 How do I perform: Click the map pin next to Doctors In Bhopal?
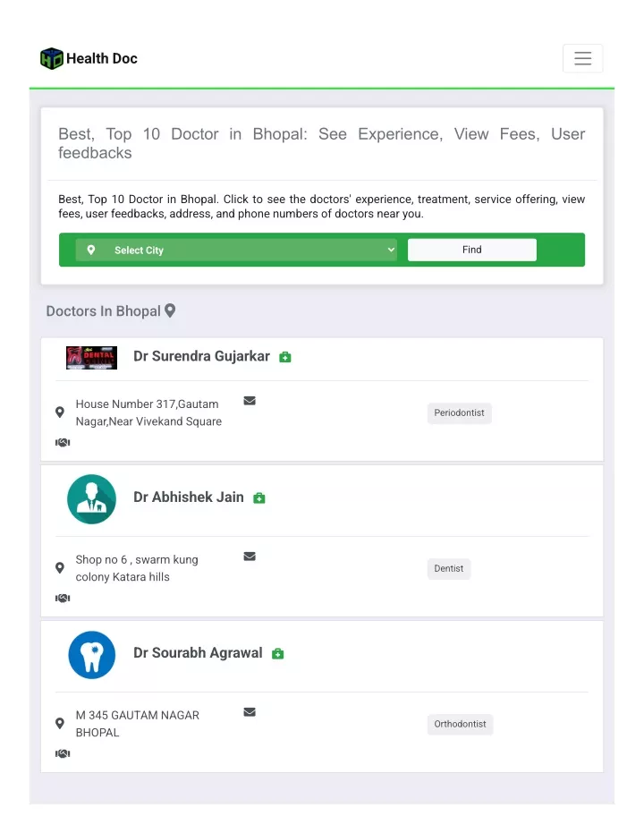(x=170, y=310)
